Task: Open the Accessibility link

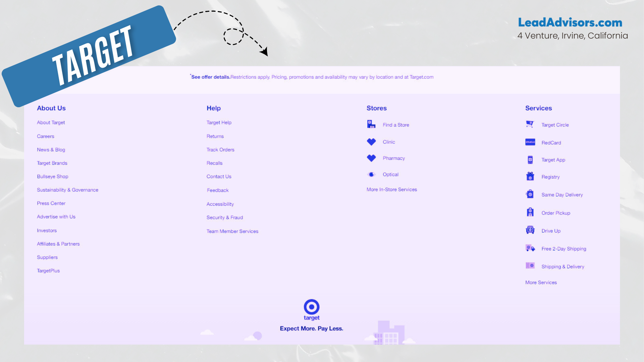Action: click(x=220, y=204)
